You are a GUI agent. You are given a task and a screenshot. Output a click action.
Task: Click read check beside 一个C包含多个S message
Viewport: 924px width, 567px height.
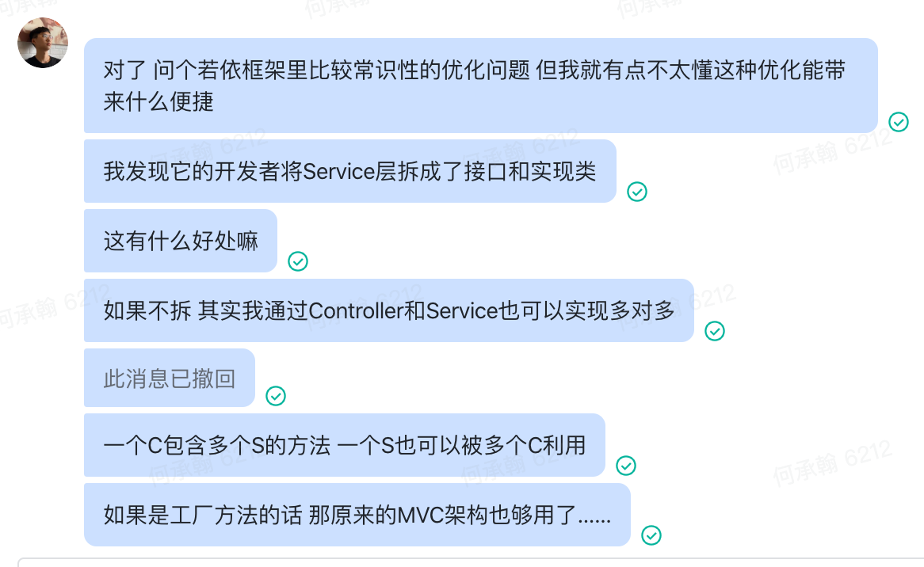(626, 466)
